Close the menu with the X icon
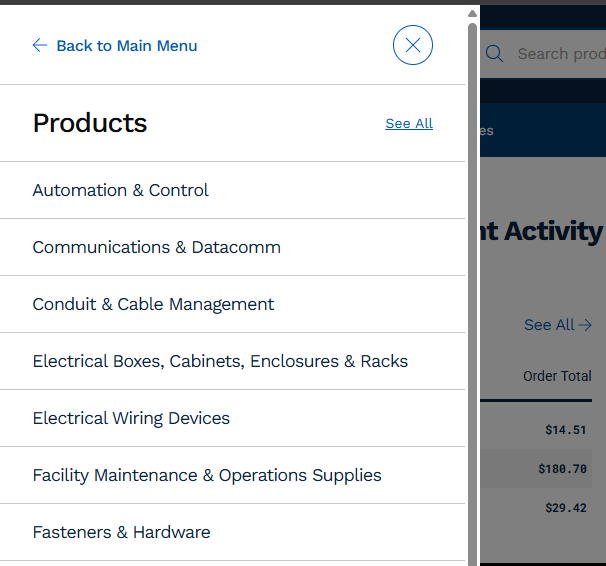Image resolution: width=606 pixels, height=566 pixels. tap(413, 45)
